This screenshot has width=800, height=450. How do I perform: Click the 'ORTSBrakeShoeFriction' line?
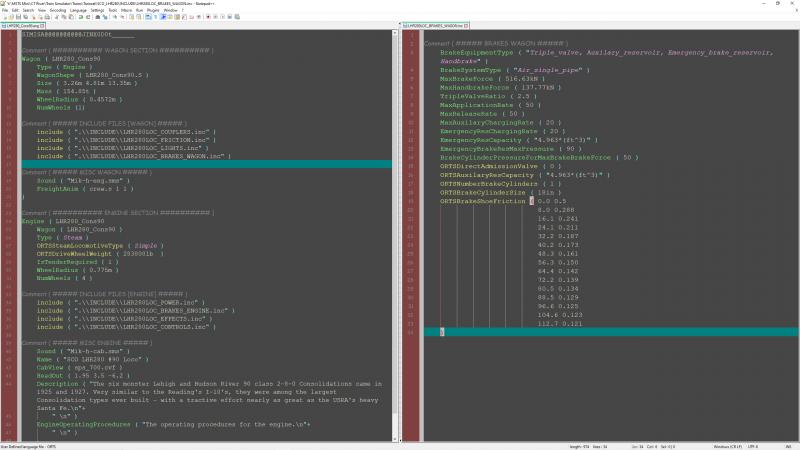(503, 201)
